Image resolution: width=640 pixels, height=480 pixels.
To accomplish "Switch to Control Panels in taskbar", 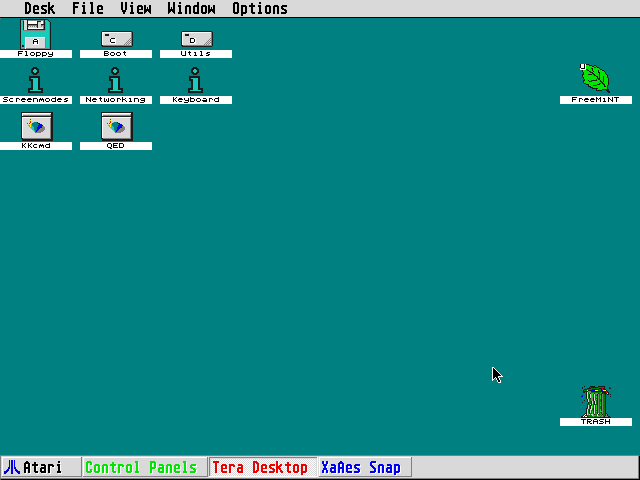I will (x=145, y=468).
